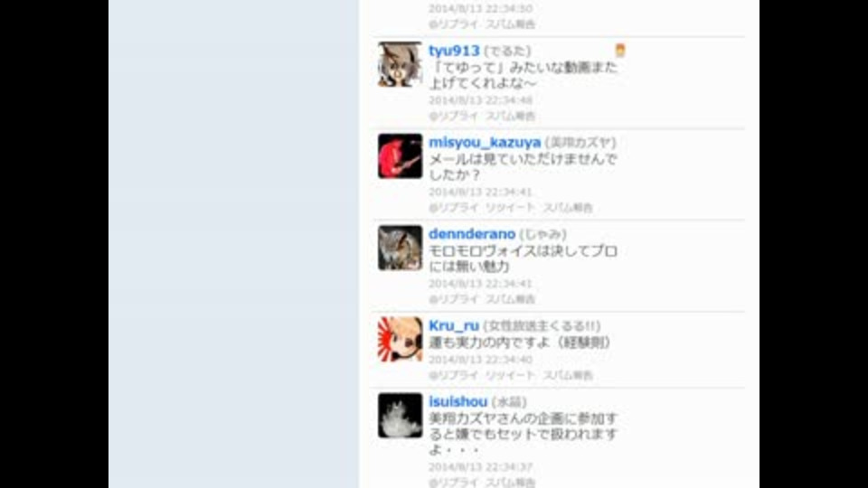This screenshot has height=488, width=868.
Task: Open isuishou's crystal avatar
Action: coord(400,416)
